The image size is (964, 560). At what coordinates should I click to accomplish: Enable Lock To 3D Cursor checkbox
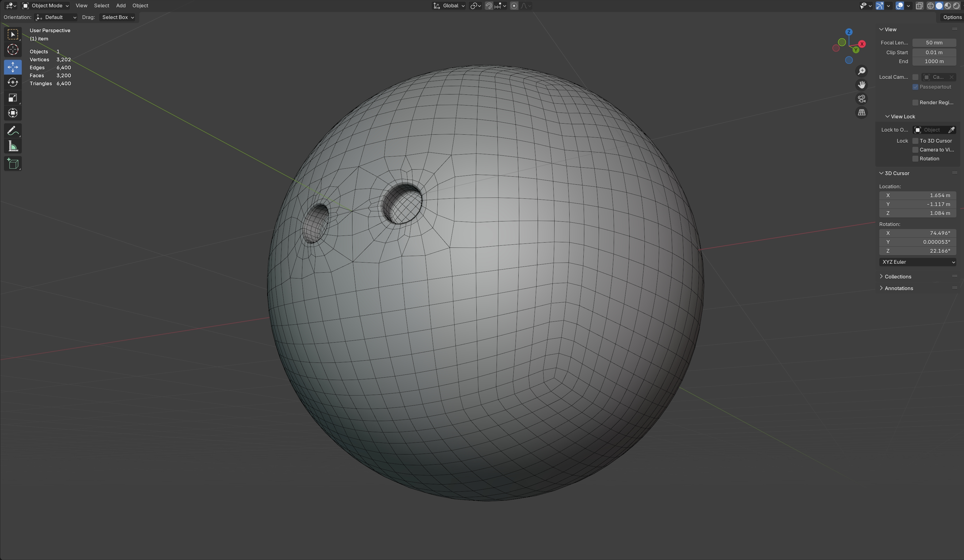pos(916,141)
